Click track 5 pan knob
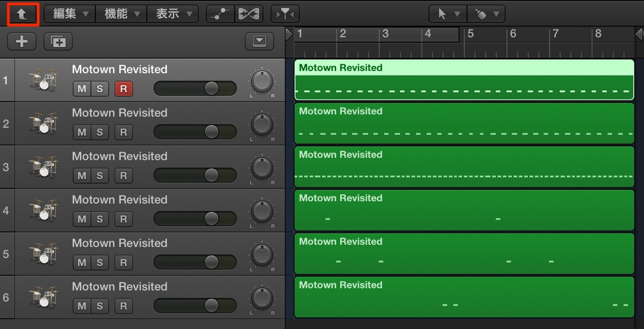This screenshot has height=329, width=644. click(x=262, y=255)
